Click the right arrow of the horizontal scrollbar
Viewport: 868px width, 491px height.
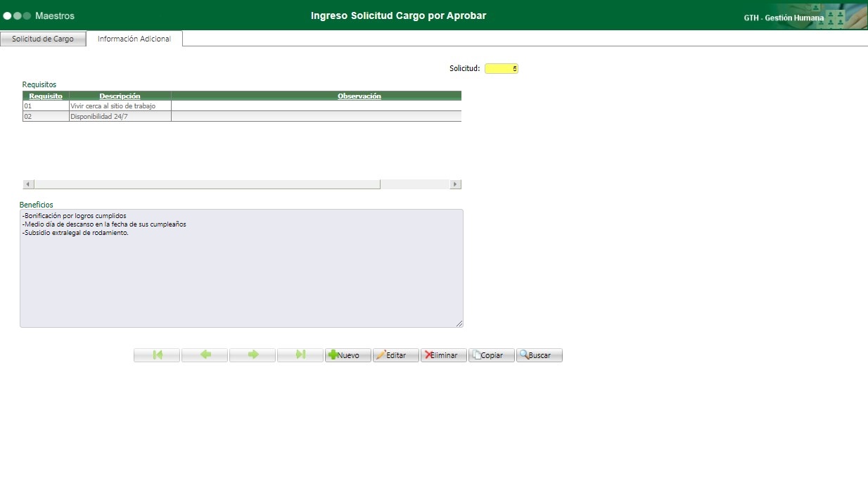tap(456, 184)
